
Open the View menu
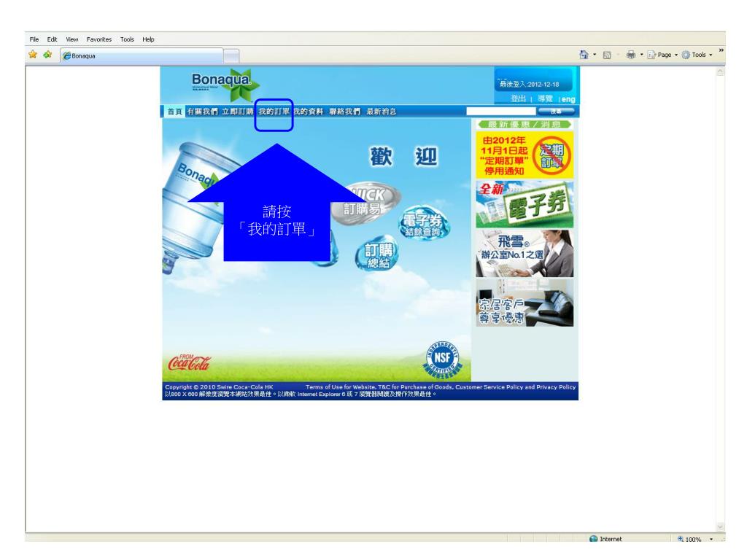click(x=72, y=39)
